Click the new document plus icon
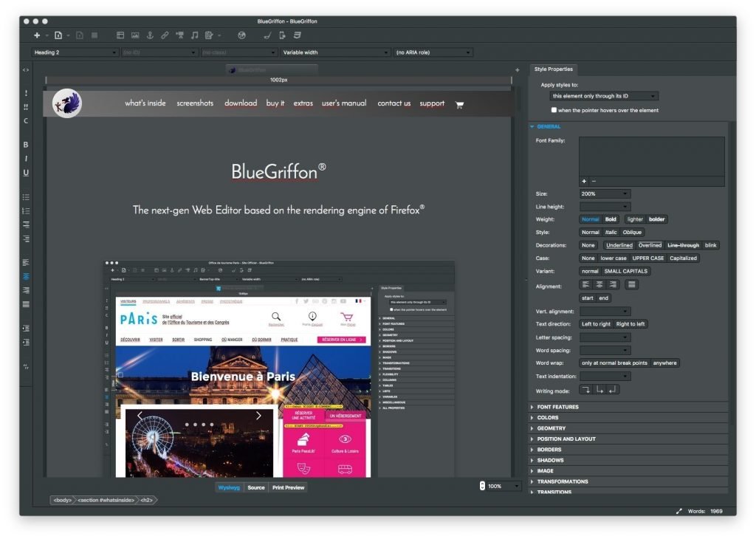Image resolution: width=756 pixels, height=539 pixels. click(x=37, y=35)
